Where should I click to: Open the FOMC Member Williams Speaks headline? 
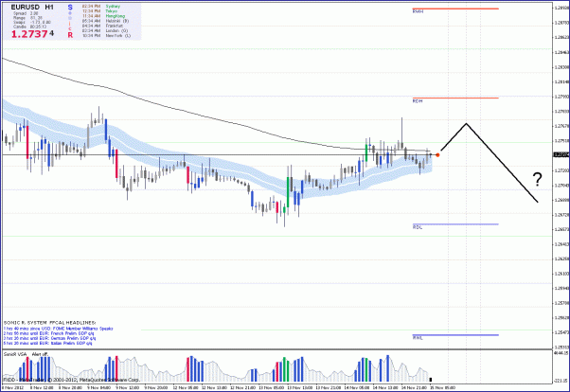click(59, 329)
